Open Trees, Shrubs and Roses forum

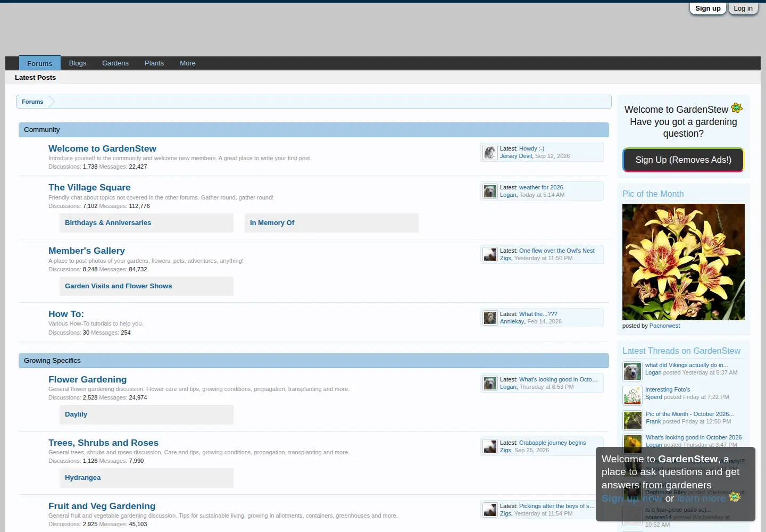coord(103,443)
